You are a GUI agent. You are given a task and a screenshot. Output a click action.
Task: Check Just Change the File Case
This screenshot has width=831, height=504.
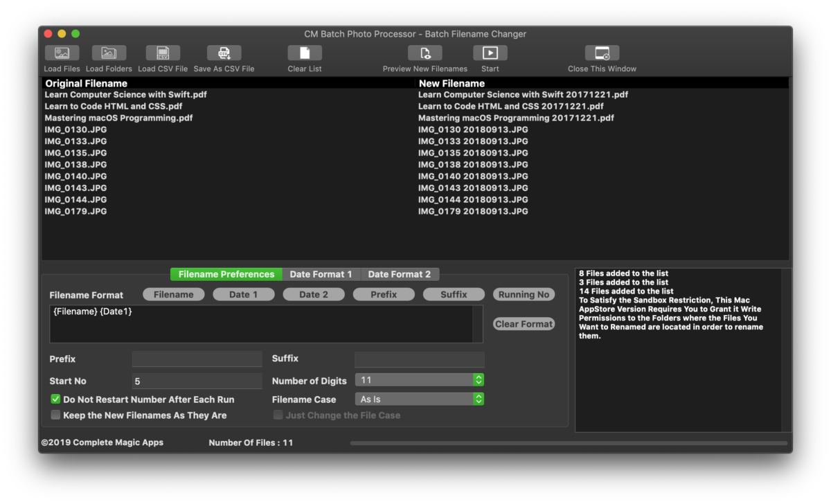pyautogui.click(x=278, y=415)
